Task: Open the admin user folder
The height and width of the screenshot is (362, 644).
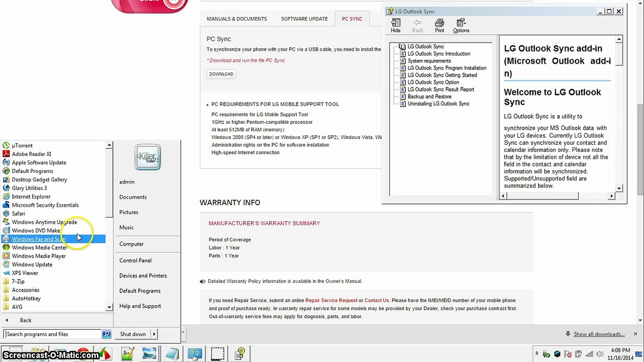Action: click(x=127, y=182)
